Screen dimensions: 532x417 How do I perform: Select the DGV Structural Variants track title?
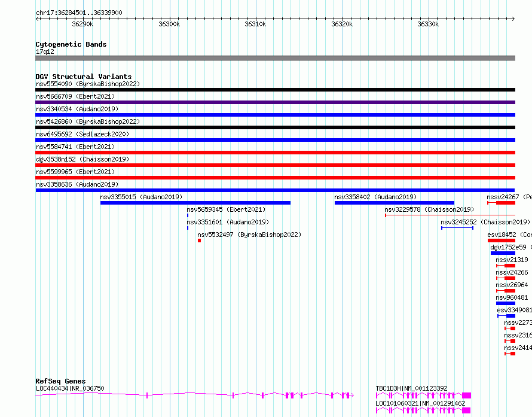(84, 77)
